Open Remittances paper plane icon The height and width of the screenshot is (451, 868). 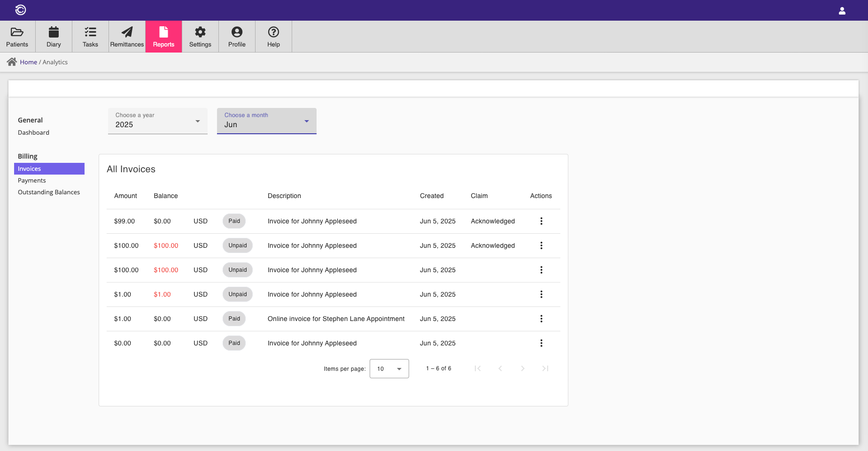[127, 32]
